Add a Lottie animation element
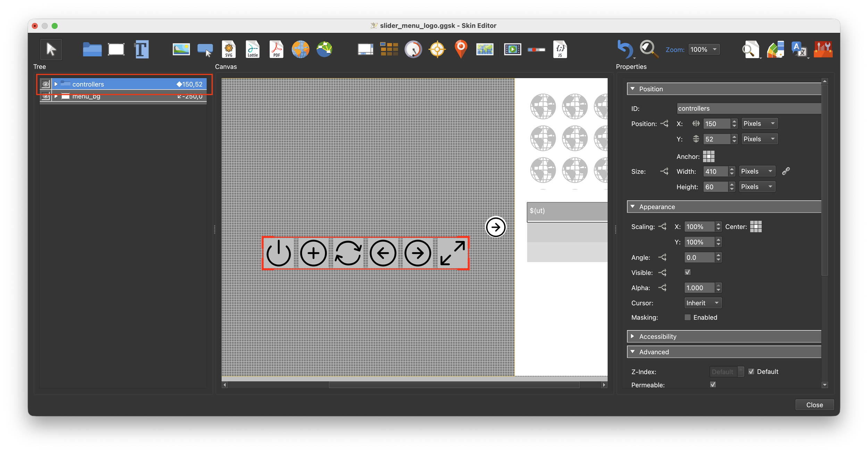Screen dimensions: 868x453 point(252,49)
